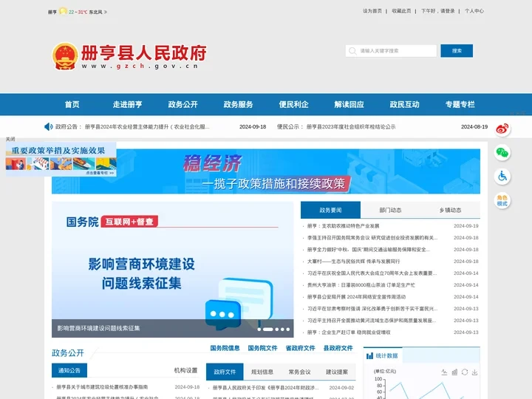The width and height of the screenshot is (532, 399).
Task: Select the 通知公告 tab
Action: pyautogui.click(x=69, y=370)
